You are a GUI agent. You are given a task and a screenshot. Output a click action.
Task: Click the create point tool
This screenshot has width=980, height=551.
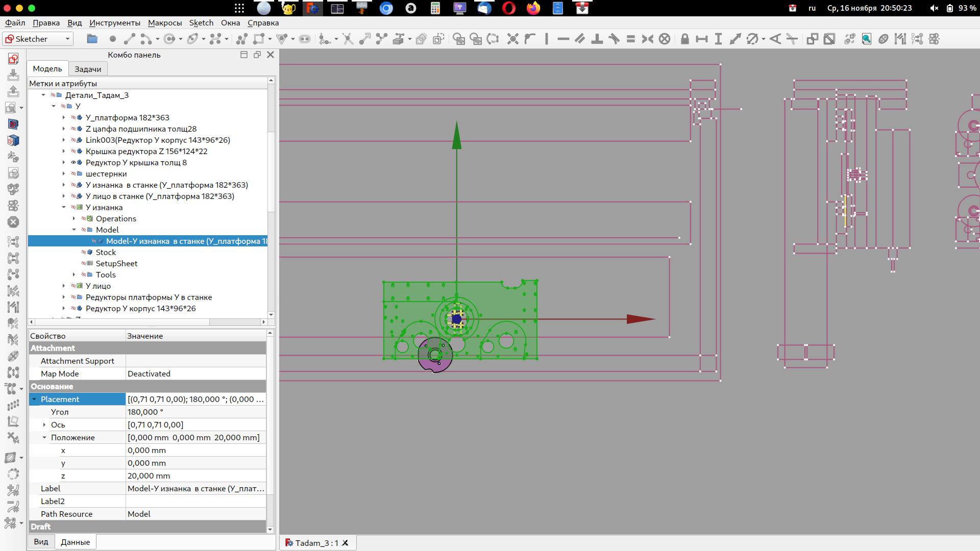pyautogui.click(x=112, y=39)
